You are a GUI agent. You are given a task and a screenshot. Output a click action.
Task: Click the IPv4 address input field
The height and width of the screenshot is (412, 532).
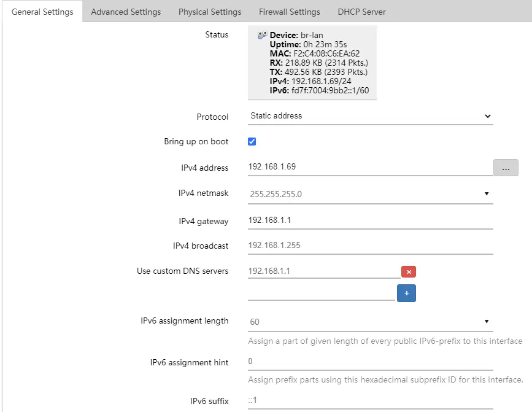coord(370,167)
